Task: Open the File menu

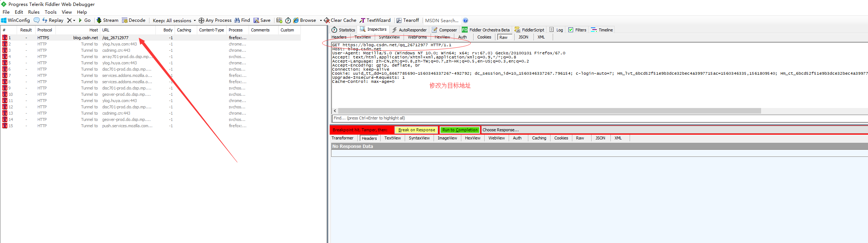Action: point(6,12)
